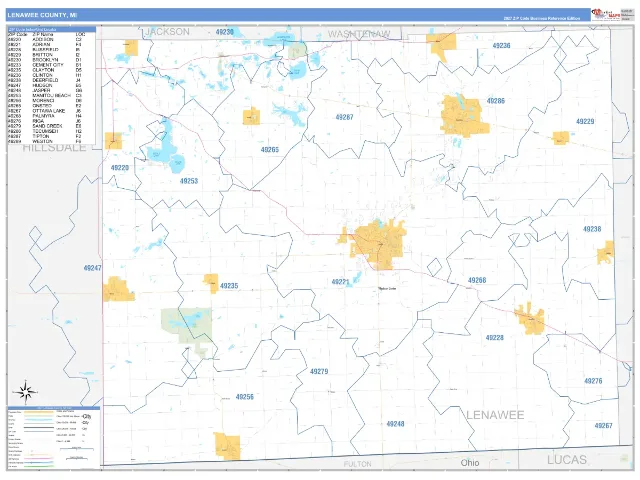Image resolution: width=640 pixels, height=480 pixels.
Task: Select SAND CREEK row in ZIP index
Action: [x=45, y=126]
